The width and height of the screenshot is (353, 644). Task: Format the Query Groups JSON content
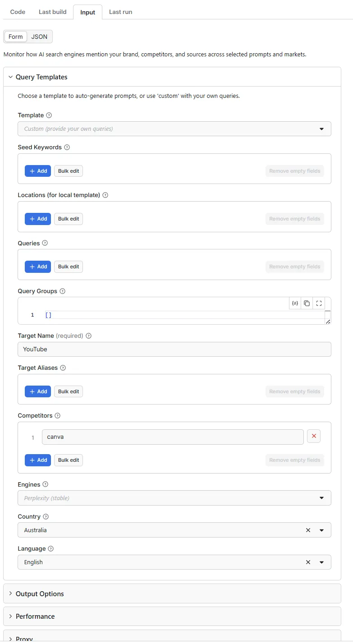tap(295, 303)
